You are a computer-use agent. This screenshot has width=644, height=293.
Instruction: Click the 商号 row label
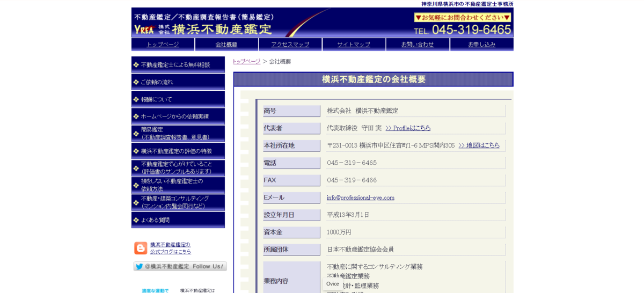pos(291,111)
